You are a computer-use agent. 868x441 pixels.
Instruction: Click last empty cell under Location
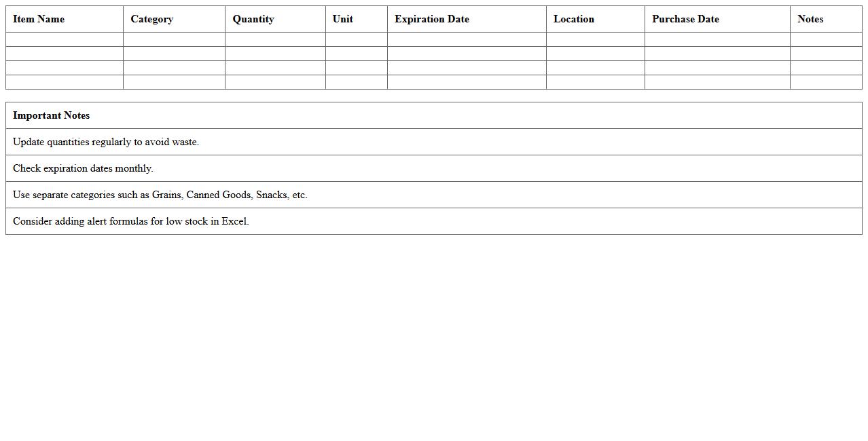(595, 82)
